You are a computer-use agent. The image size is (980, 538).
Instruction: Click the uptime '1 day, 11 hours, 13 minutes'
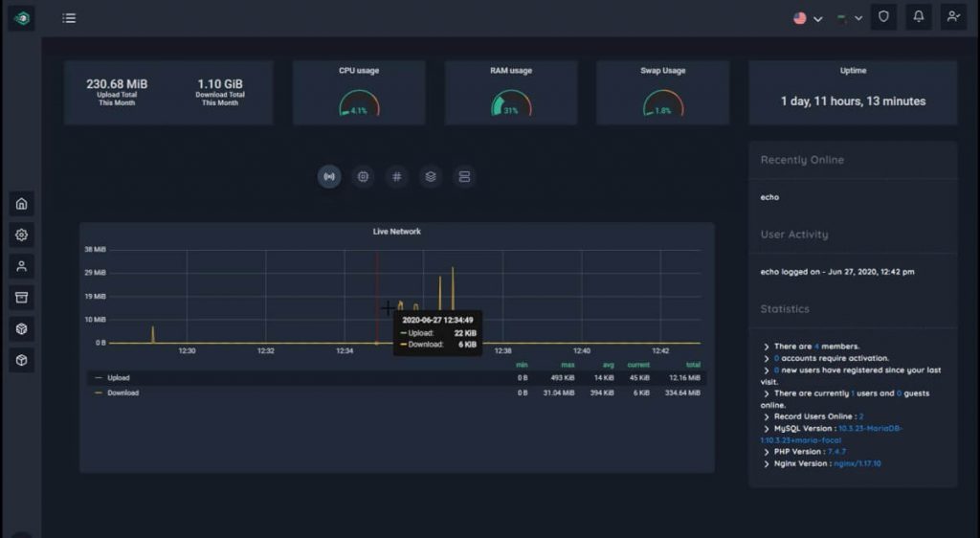click(x=853, y=101)
